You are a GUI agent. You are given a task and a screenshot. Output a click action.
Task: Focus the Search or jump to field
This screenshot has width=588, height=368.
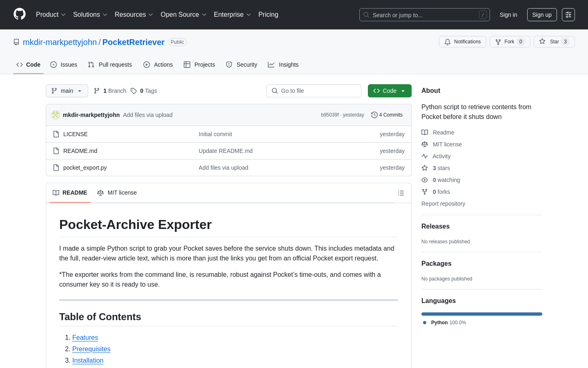pyautogui.click(x=425, y=15)
